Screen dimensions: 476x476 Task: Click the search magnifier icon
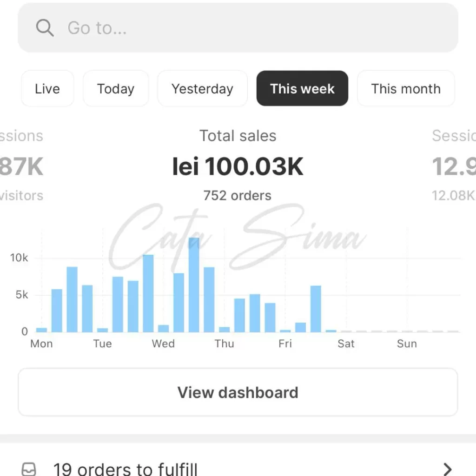pos(45,28)
